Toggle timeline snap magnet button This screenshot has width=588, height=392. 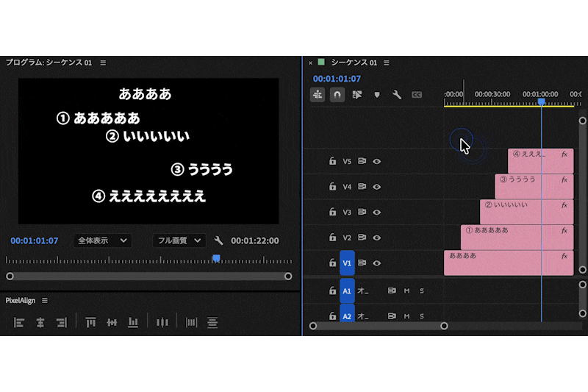pos(337,95)
